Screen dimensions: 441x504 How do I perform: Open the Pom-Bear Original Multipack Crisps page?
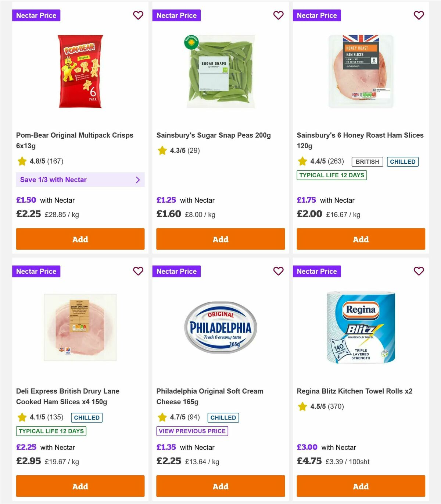[74, 140]
